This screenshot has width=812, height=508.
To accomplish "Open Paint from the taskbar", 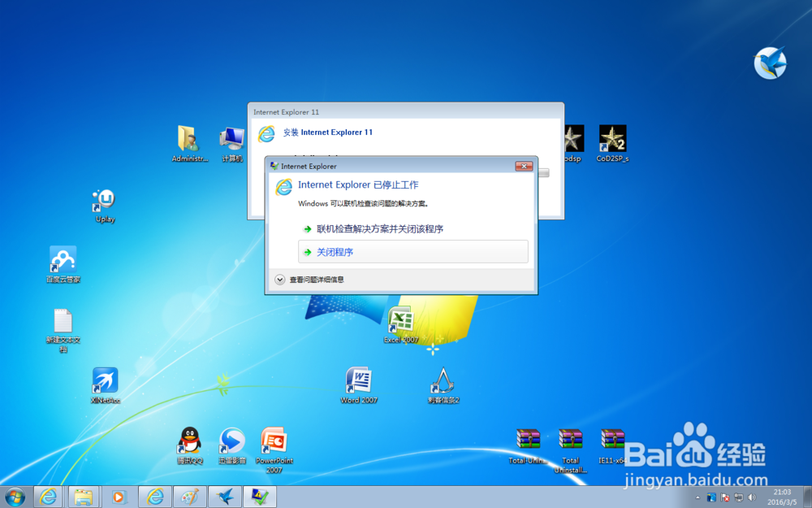I will click(x=189, y=497).
